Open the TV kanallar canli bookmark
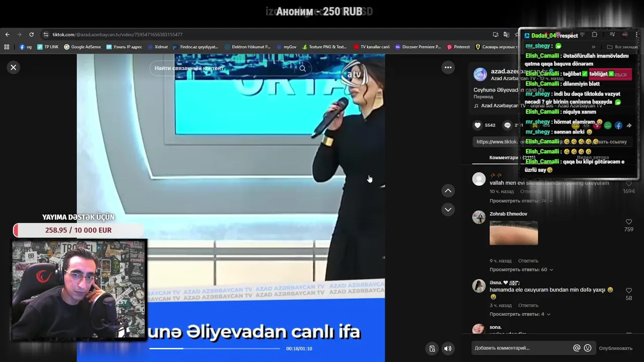This screenshot has width=644, height=362. click(x=372, y=47)
